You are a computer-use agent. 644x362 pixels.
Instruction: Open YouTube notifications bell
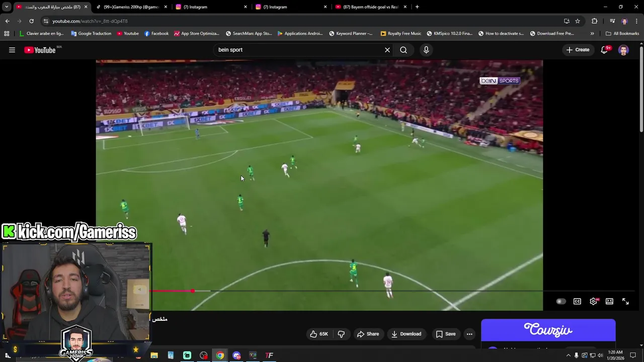tap(604, 50)
